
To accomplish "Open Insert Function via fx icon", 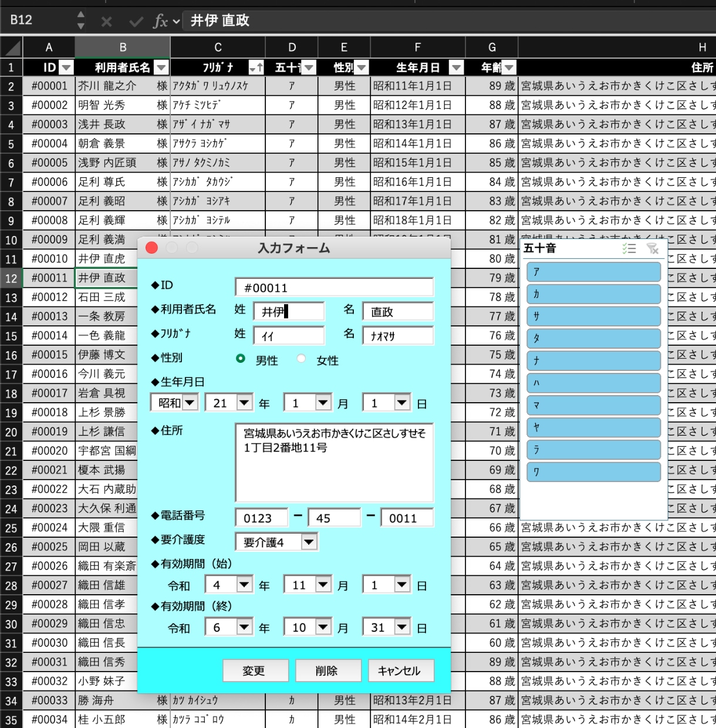I will [161, 21].
